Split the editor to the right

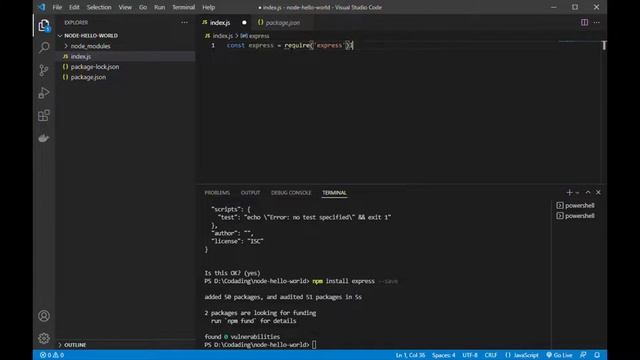pyautogui.click(x=584, y=22)
